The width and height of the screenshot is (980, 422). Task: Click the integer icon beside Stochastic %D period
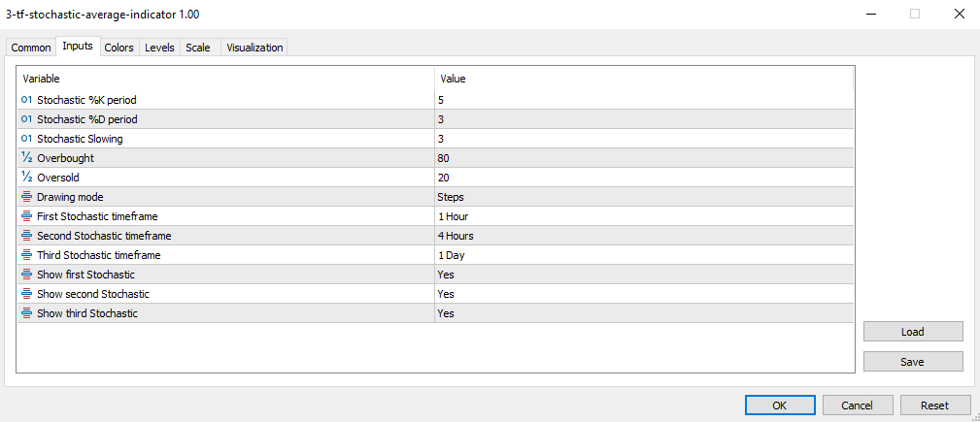[x=26, y=118]
